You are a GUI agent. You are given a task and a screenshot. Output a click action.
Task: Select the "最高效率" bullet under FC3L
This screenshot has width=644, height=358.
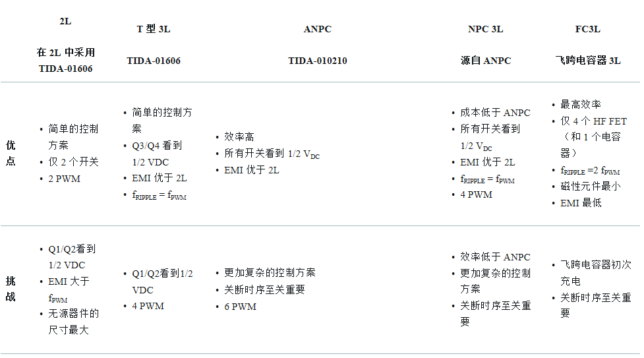click(x=580, y=105)
